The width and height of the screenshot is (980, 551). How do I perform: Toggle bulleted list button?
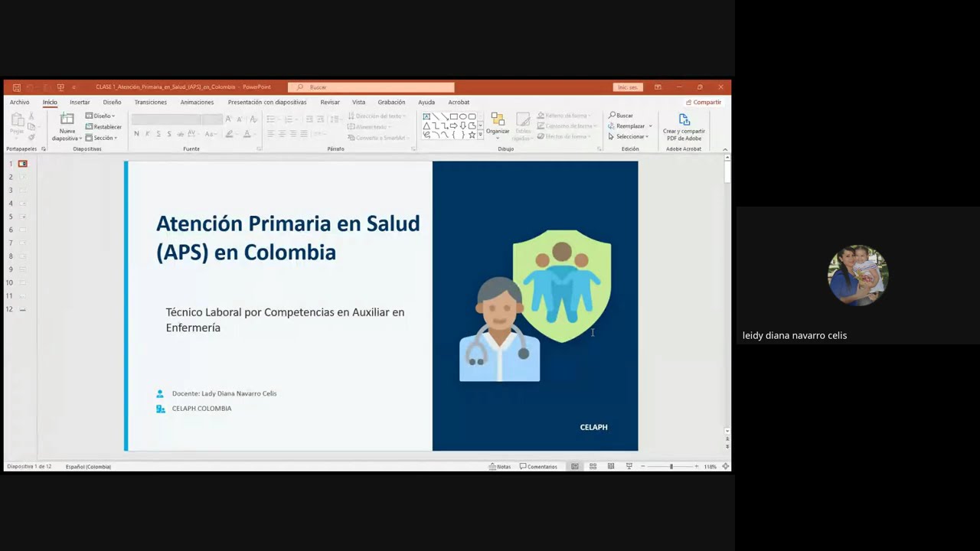pyautogui.click(x=271, y=119)
